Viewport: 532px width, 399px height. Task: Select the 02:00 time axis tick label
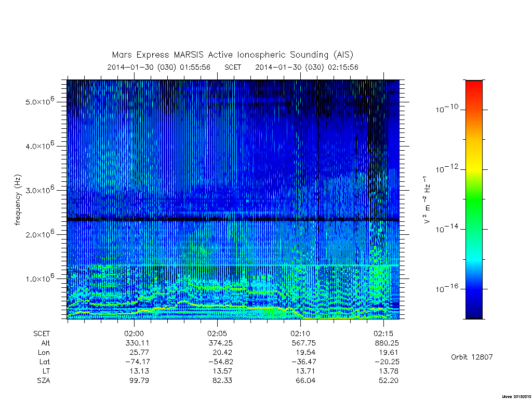click(x=134, y=334)
